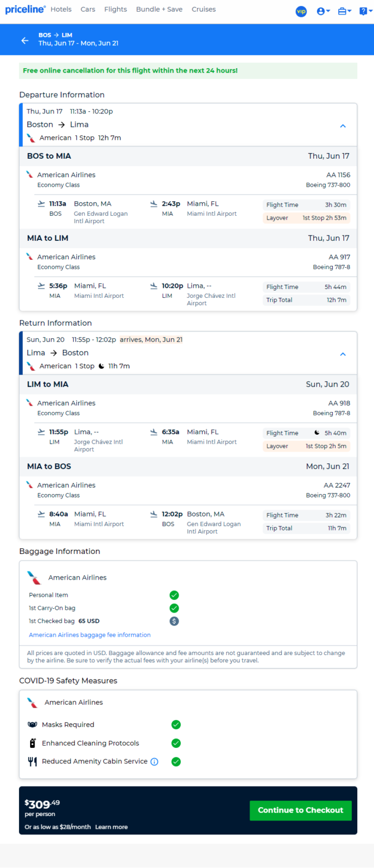Screen dimensions: 374x868
Task: Open the account profile menu
Action: click(x=323, y=11)
